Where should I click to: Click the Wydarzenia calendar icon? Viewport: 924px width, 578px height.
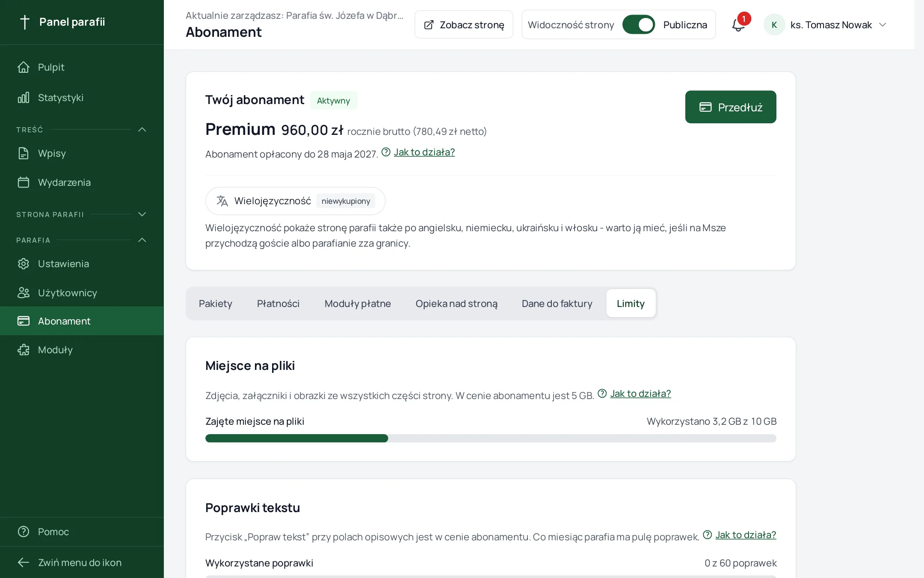[x=24, y=182]
